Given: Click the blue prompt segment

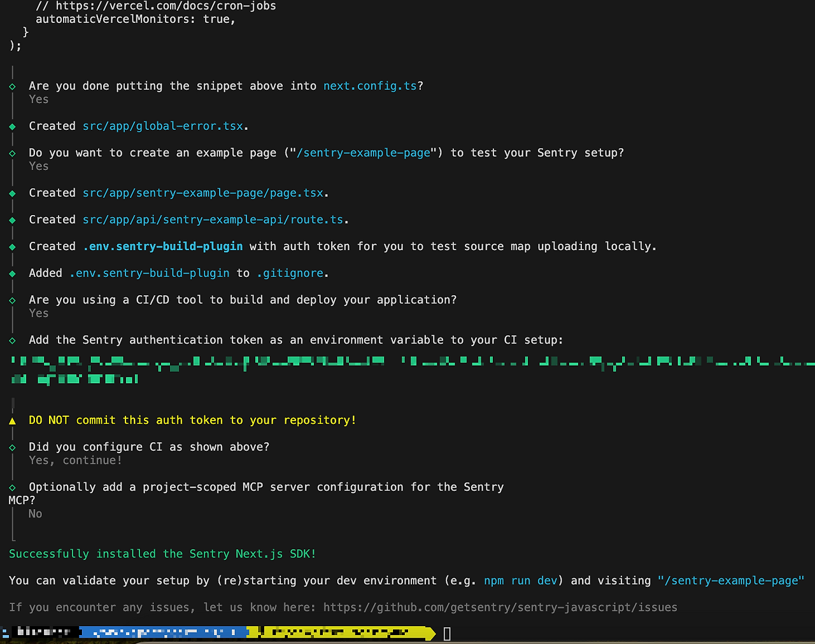Looking at the screenshot, I should (164, 633).
